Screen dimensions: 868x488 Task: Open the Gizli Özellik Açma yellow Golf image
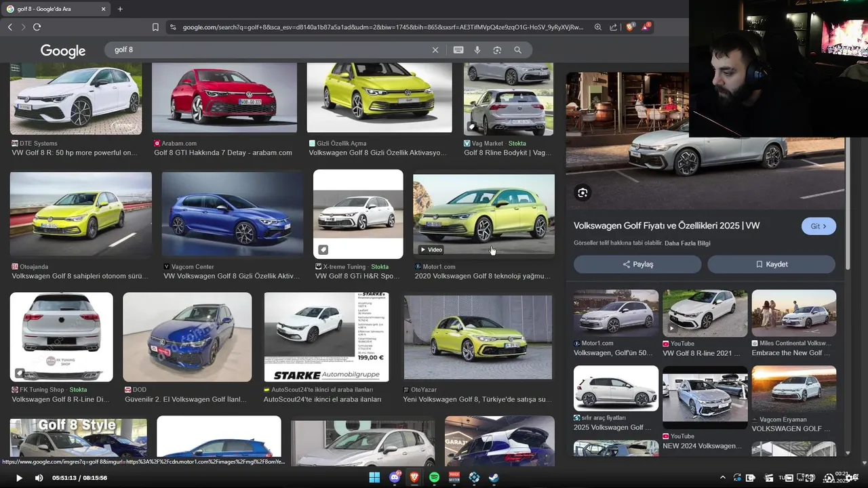[x=379, y=98]
